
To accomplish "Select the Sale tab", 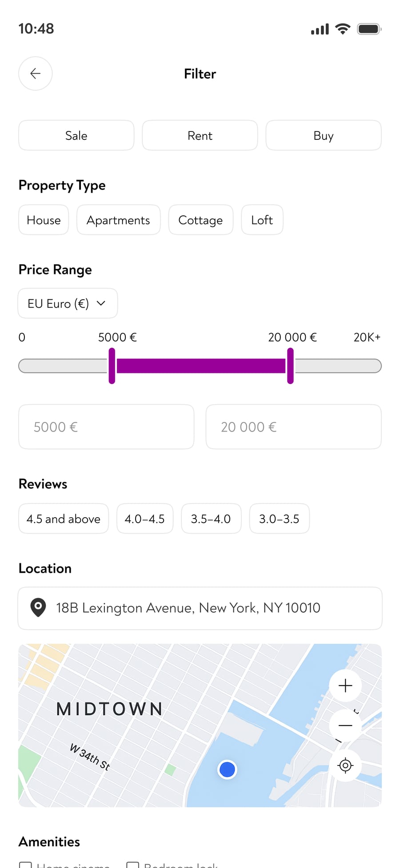I will tap(76, 135).
